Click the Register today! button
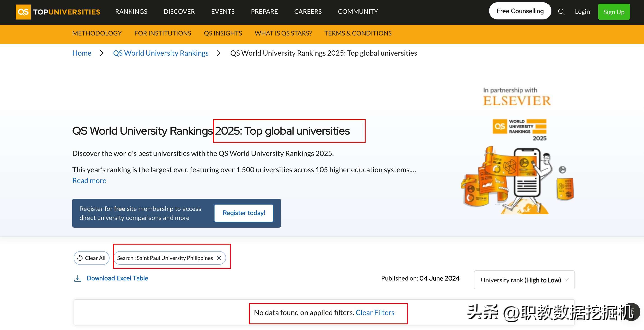The image size is (644, 330). (244, 213)
